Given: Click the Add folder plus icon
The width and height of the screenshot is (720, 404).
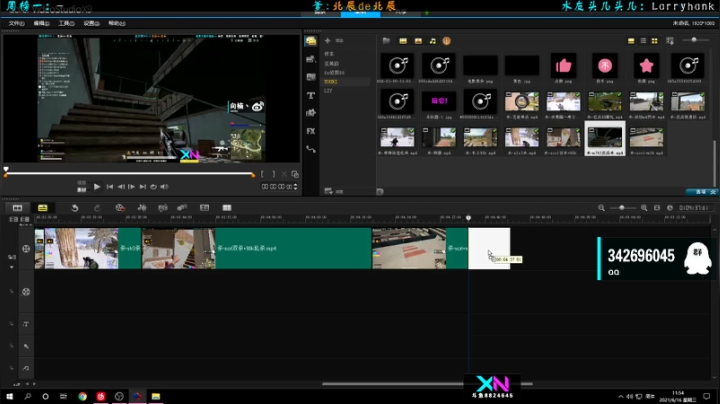Looking at the screenshot, I should (x=327, y=41).
